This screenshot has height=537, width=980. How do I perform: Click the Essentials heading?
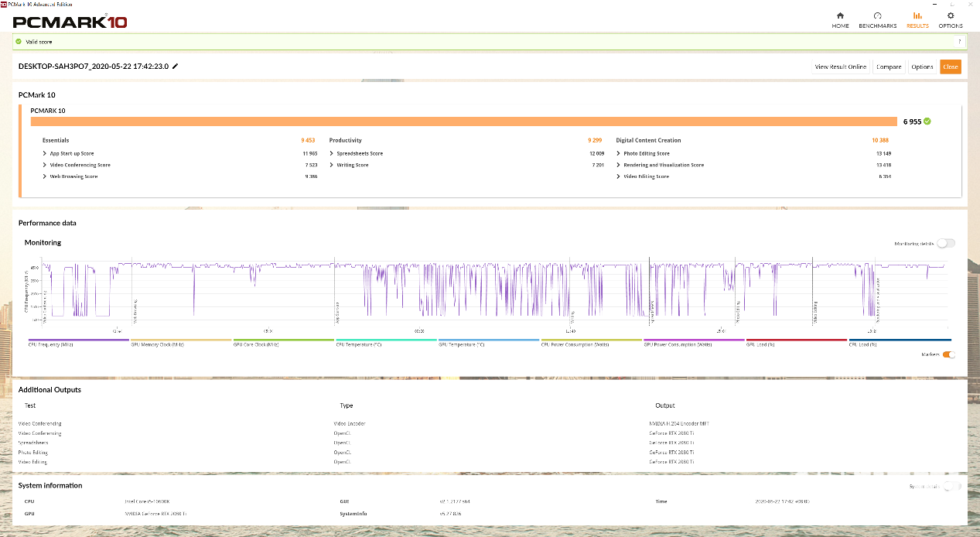[56, 141]
